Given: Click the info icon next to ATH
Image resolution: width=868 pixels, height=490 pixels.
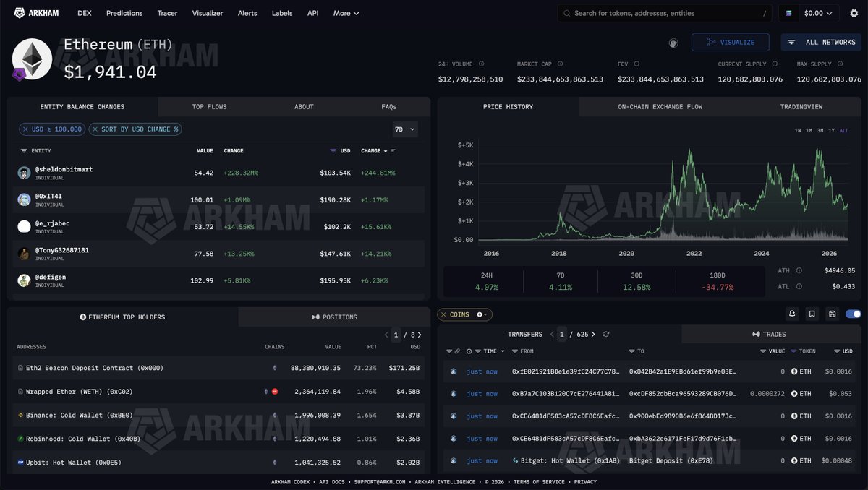Looking at the screenshot, I should coord(799,270).
